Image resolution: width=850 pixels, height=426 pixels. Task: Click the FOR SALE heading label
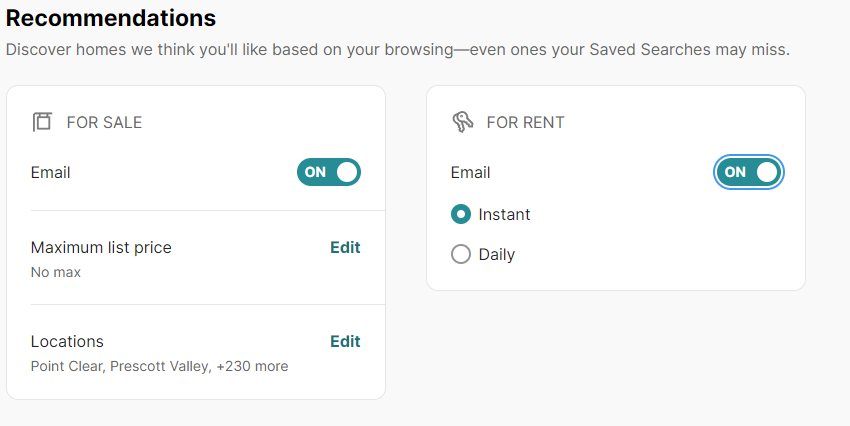(x=104, y=122)
